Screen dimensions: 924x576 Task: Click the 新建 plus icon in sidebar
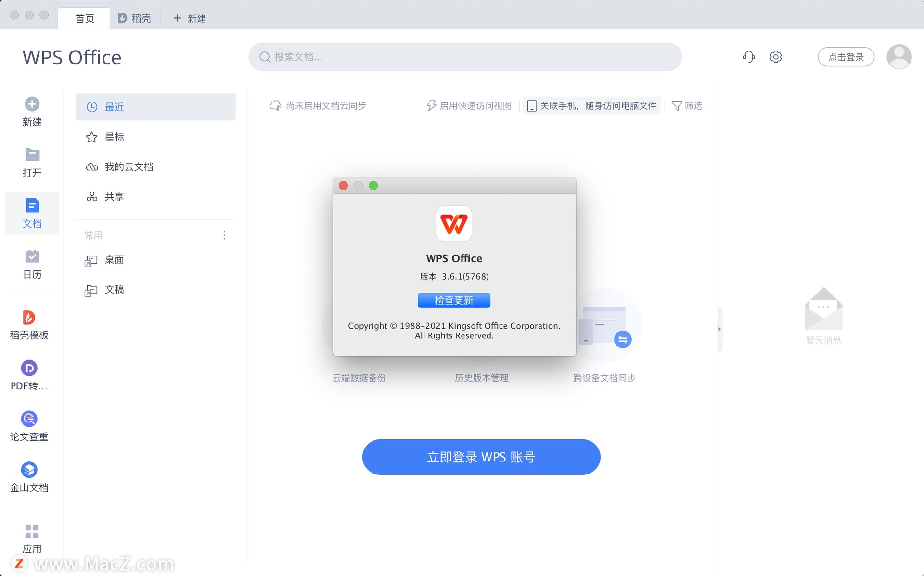tap(32, 104)
